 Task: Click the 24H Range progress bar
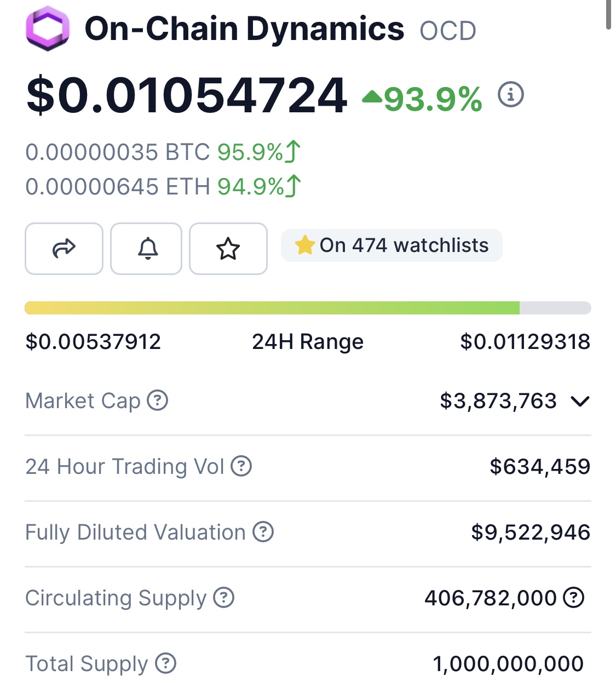click(x=308, y=308)
